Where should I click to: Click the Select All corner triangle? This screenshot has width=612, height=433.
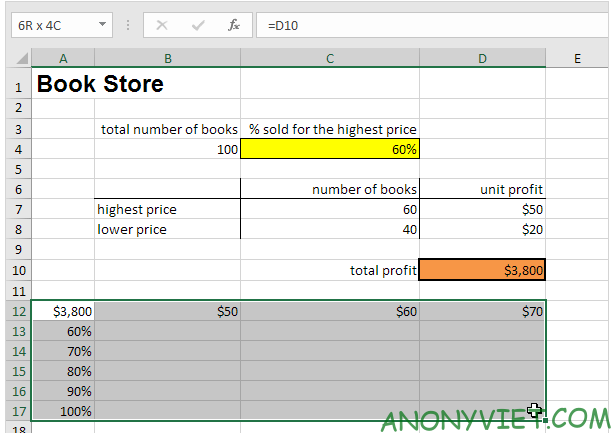click(x=20, y=59)
